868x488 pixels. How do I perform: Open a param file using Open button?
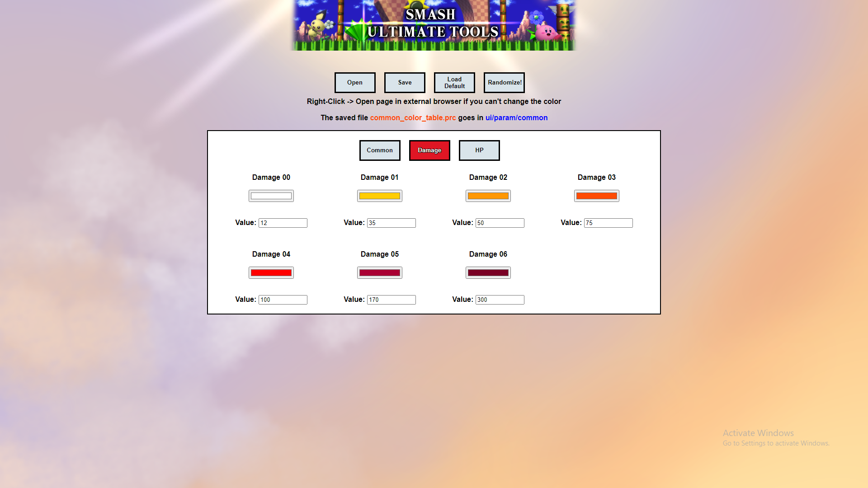coord(355,82)
